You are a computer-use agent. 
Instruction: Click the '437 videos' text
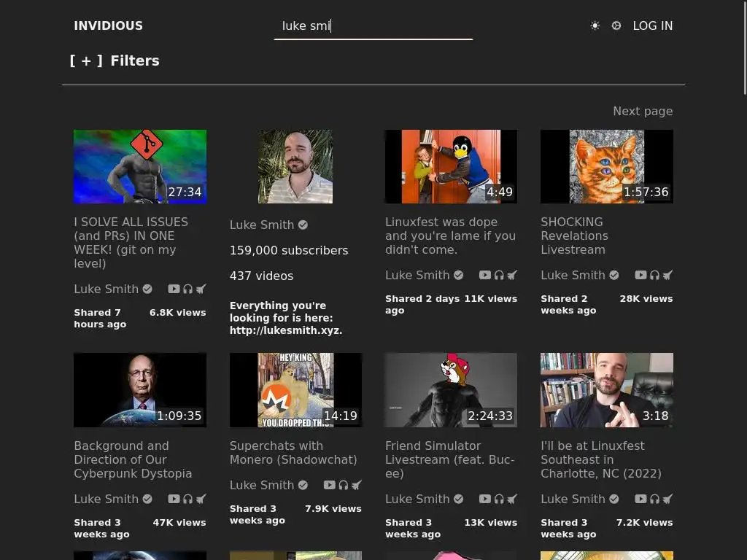pos(262,276)
